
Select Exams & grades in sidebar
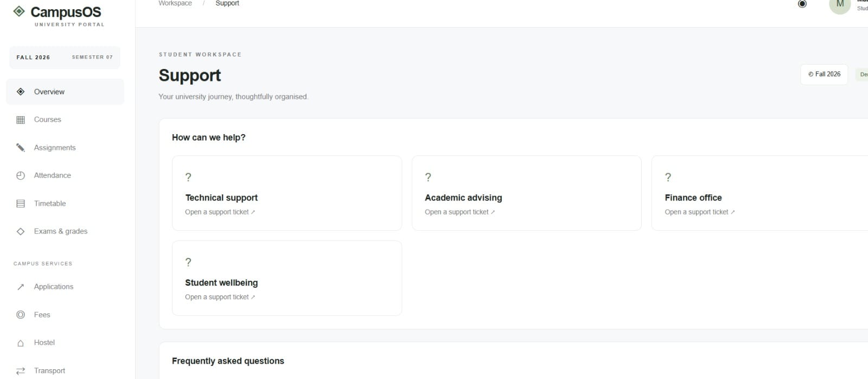click(x=65, y=231)
